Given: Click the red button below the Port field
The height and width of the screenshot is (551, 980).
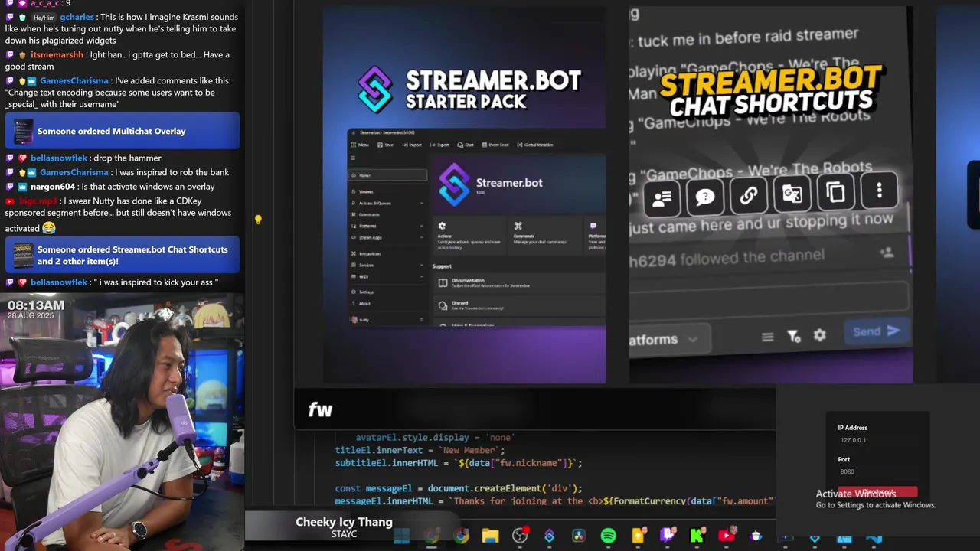Looking at the screenshot, I should coord(877,492).
